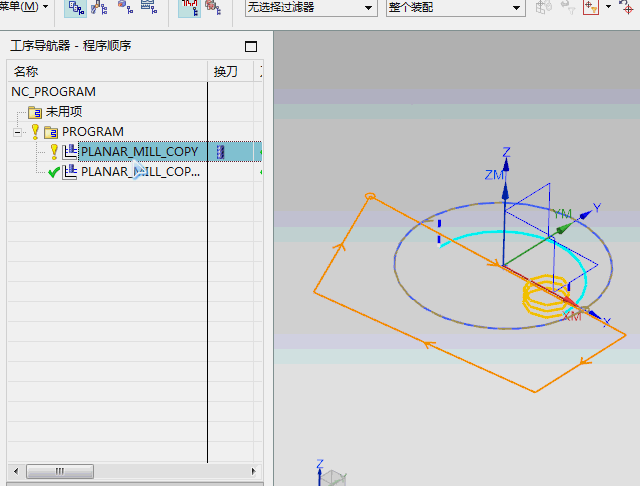Click the ZM axis label in viewport
The image size is (640, 486).
tap(494, 175)
